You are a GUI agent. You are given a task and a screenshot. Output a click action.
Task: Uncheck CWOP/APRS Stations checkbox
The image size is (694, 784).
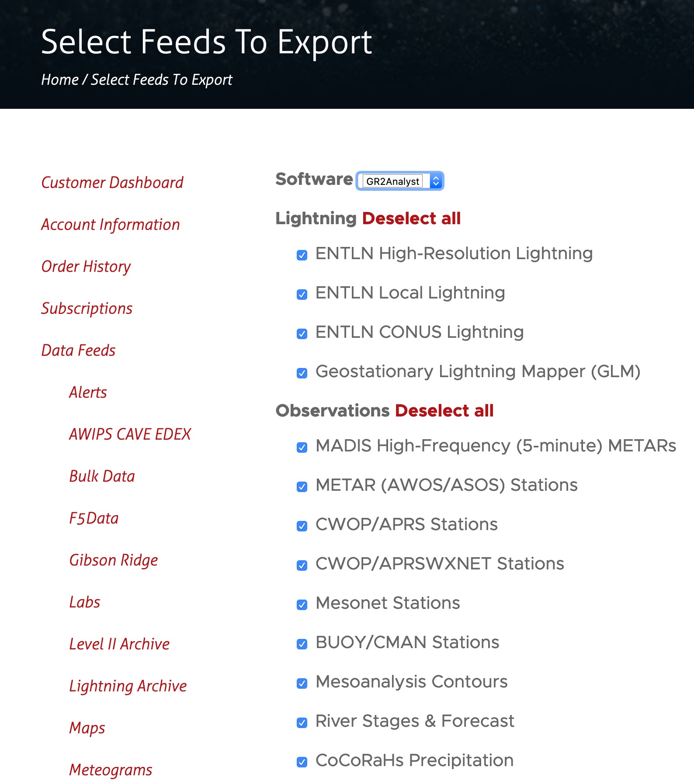[302, 526]
